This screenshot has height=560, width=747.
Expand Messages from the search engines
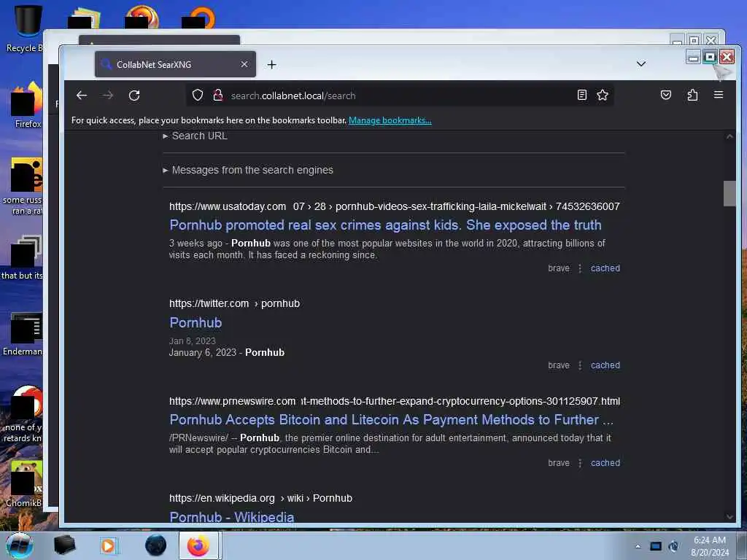[248, 170]
